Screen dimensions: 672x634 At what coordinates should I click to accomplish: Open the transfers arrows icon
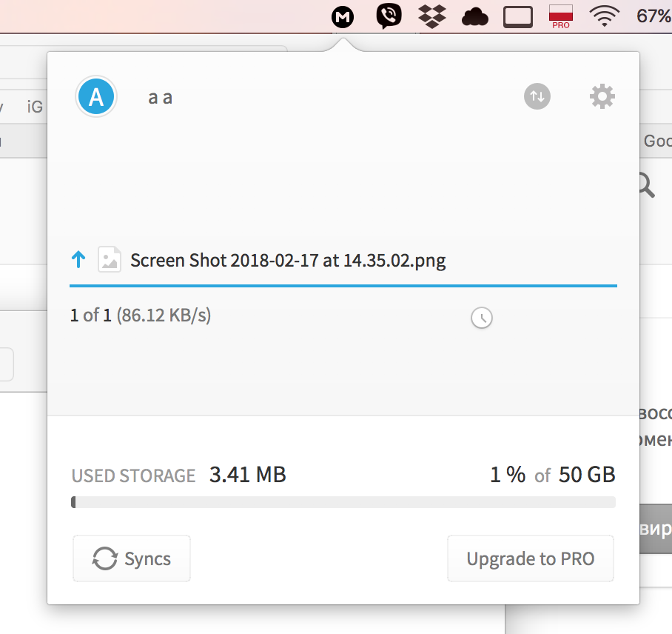click(x=537, y=96)
